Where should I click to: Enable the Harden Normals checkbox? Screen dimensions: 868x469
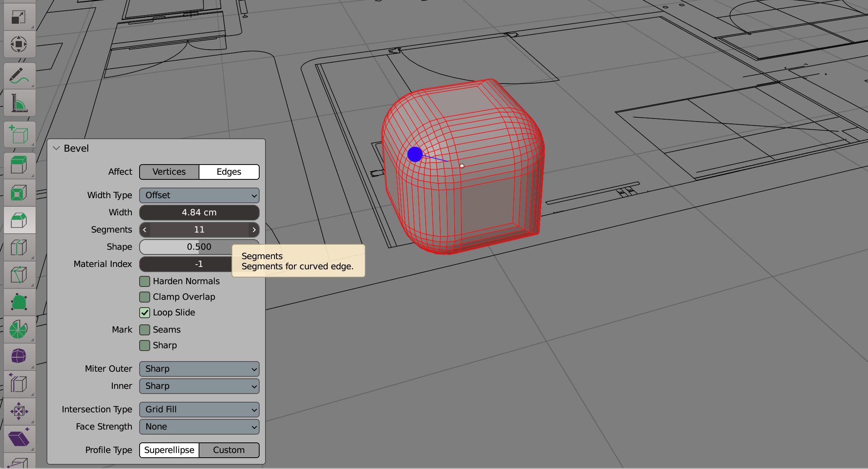145,281
